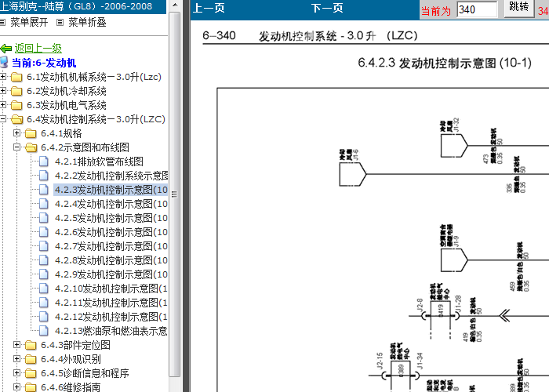This screenshot has height=392, width=549.
Task: Click 6.4.5诊断信息和程序 folder label
Action: click(x=85, y=373)
